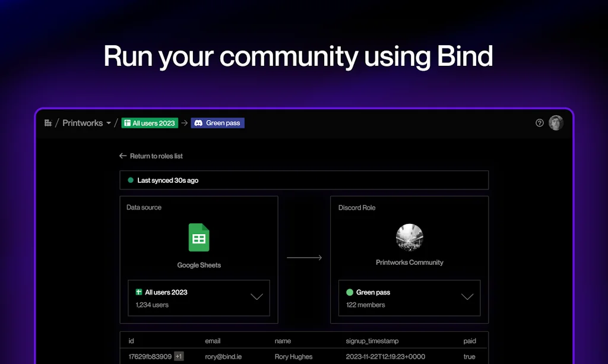Select the All users 2023 breadcrumb chip
Image resolution: width=608 pixels, height=364 pixels.
[x=149, y=123]
